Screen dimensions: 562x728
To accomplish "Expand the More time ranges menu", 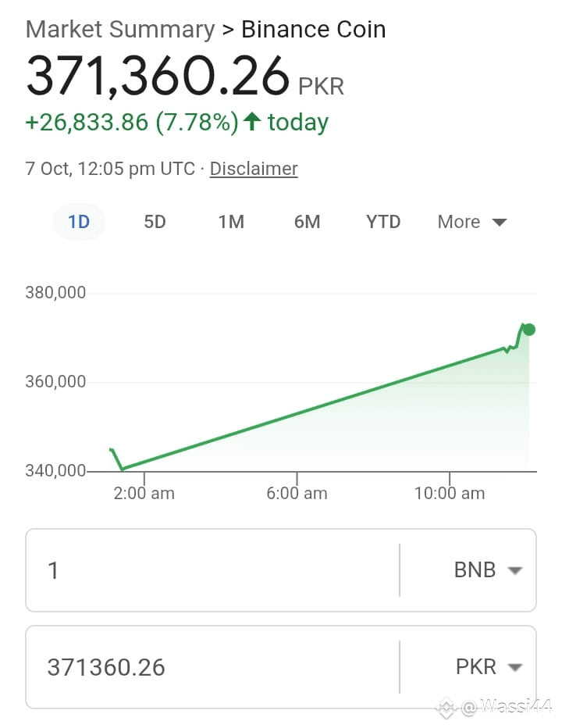I will tap(472, 222).
